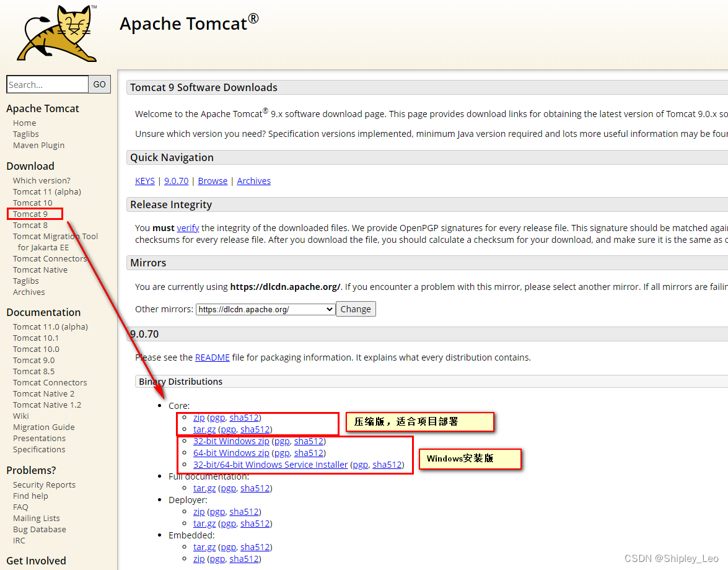Open Tomcat 11.0 (alpha) documentation
Image resolution: width=728 pixels, height=570 pixels.
[x=50, y=327]
